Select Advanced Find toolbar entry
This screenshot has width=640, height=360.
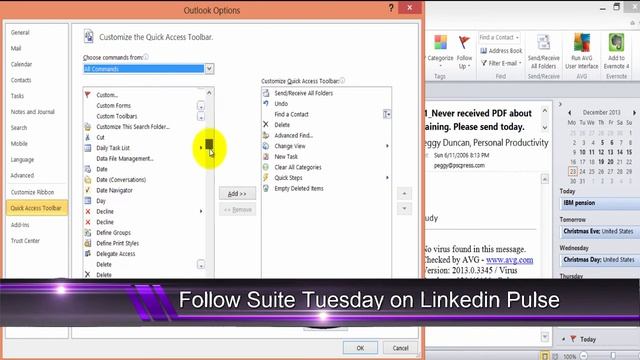pos(293,136)
